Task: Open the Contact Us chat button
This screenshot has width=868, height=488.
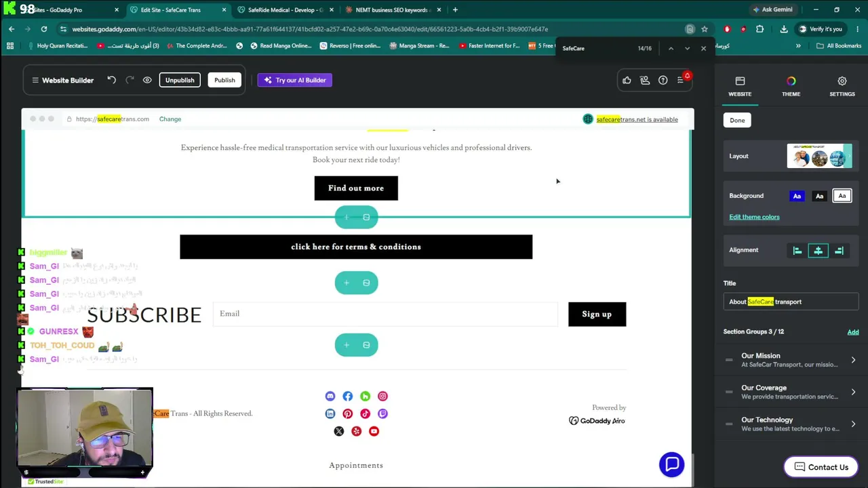Action: 821,467
